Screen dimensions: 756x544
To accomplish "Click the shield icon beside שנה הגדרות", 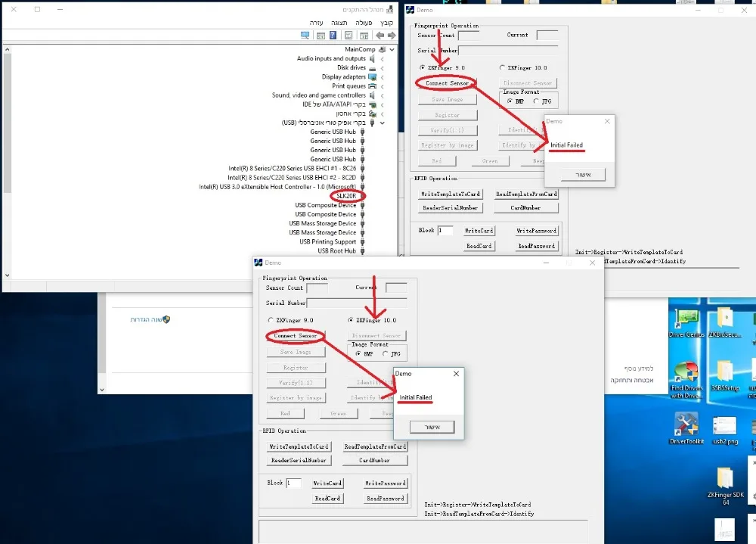I will click(x=166, y=319).
